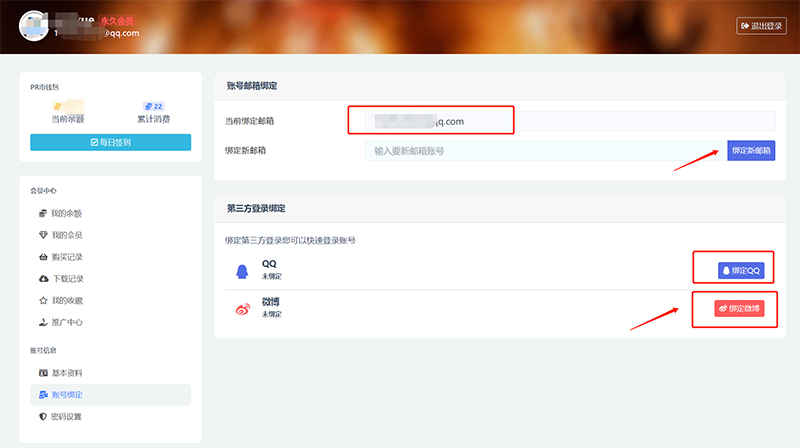Viewport: 800px width, 448px height.
Task: Click the 绑定新邮箱 button
Action: pyautogui.click(x=751, y=150)
